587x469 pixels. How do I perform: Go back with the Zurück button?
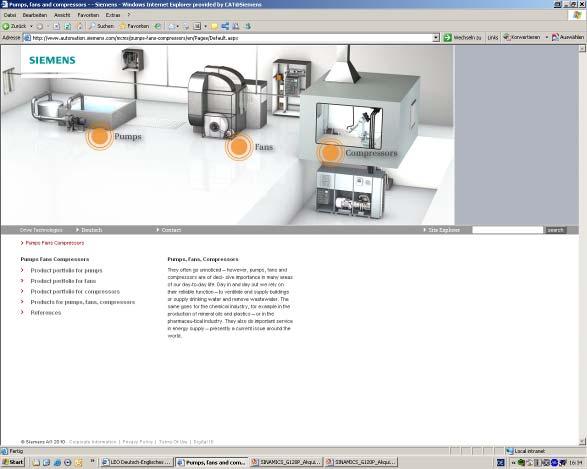click(14, 26)
